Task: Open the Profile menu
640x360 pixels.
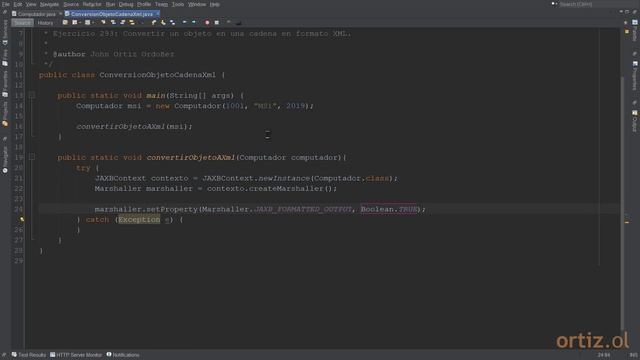Action: (x=144, y=4)
